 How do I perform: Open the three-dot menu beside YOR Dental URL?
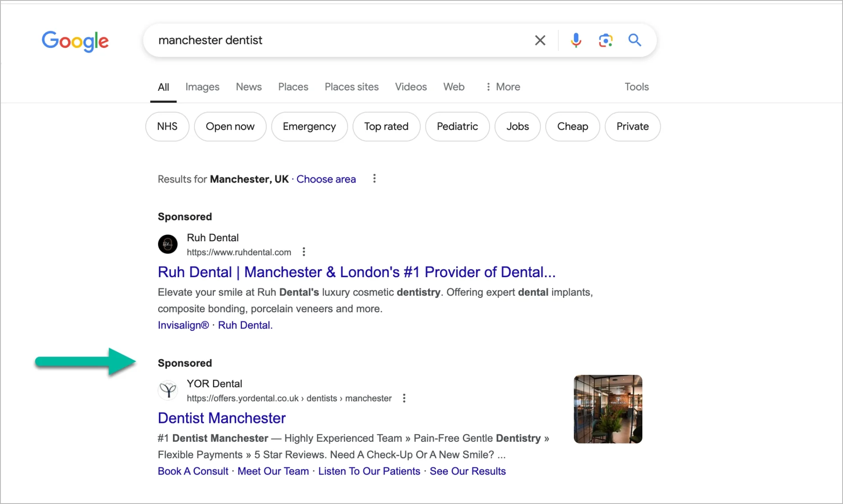pos(403,398)
